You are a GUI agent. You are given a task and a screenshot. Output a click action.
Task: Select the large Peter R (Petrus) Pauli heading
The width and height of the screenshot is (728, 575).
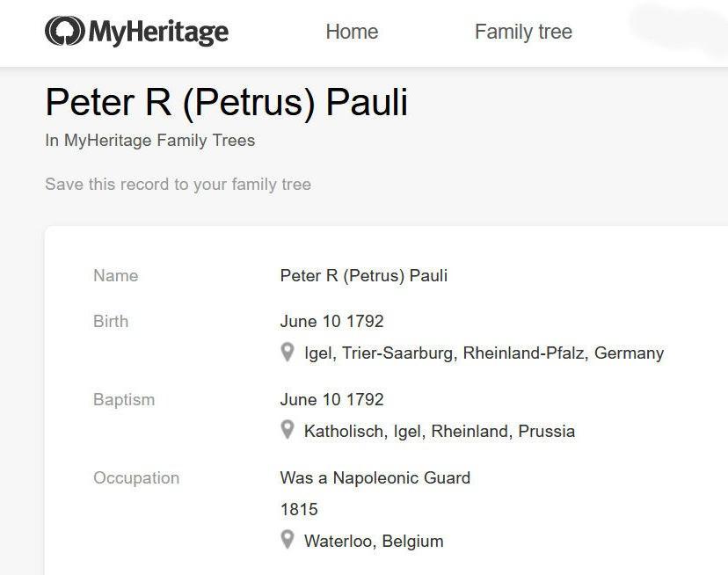[x=226, y=103]
